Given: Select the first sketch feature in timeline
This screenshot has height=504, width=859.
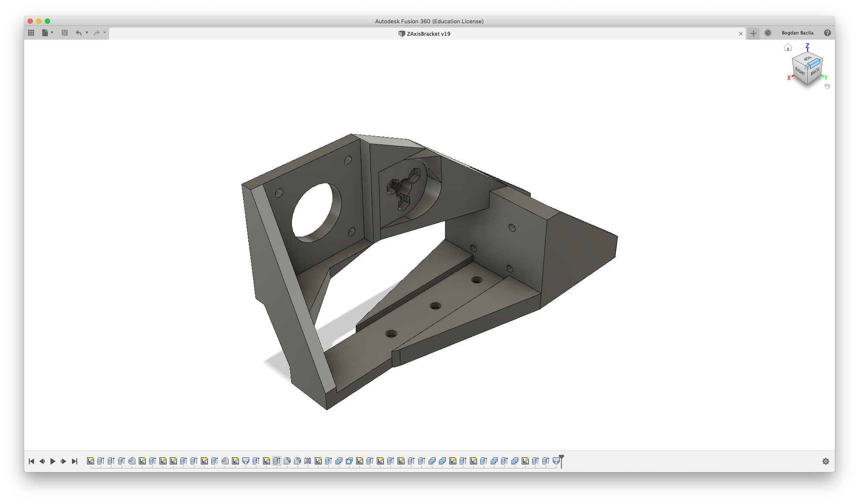Looking at the screenshot, I should (91, 461).
